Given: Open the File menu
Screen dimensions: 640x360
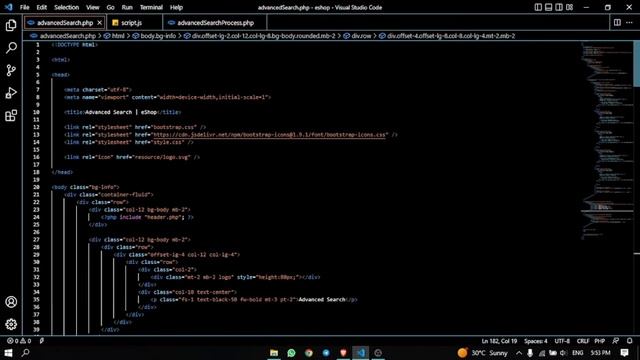Looking at the screenshot, I should [24, 7].
